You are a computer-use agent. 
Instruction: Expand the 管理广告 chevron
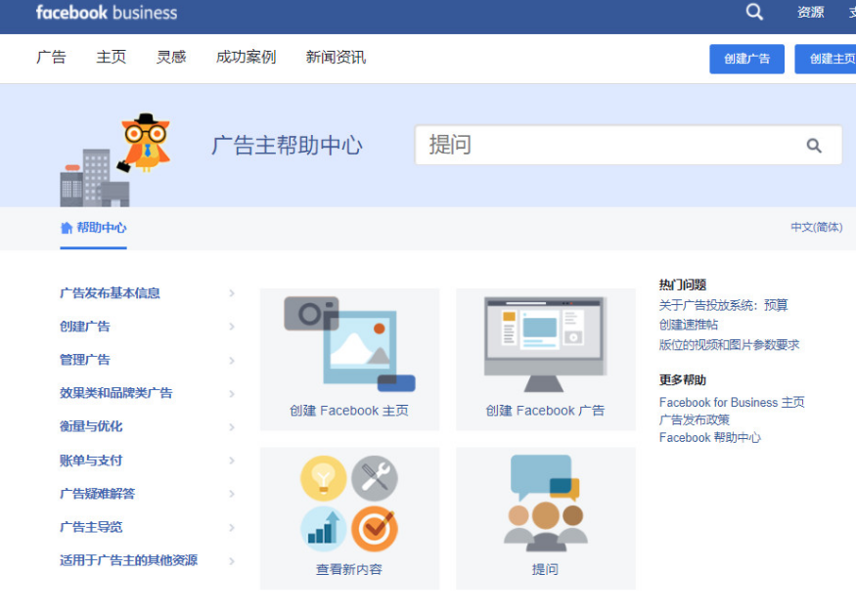(232, 360)
